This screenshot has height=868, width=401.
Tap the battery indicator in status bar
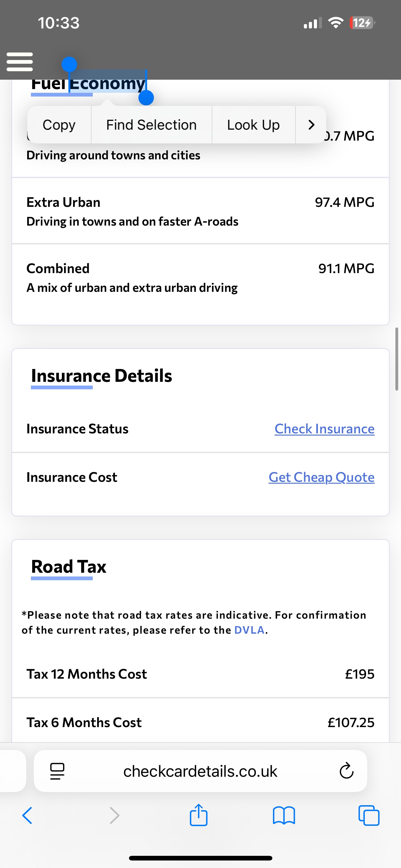362,23
